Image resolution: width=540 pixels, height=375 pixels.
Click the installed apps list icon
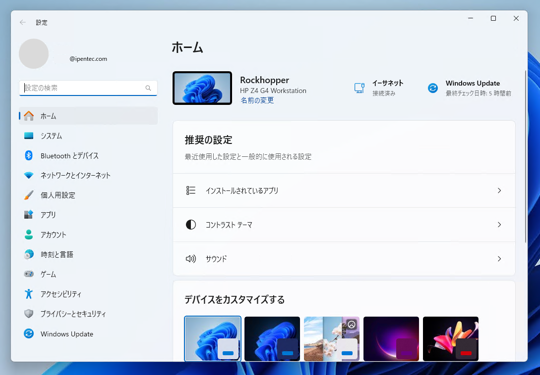[191, 190]
